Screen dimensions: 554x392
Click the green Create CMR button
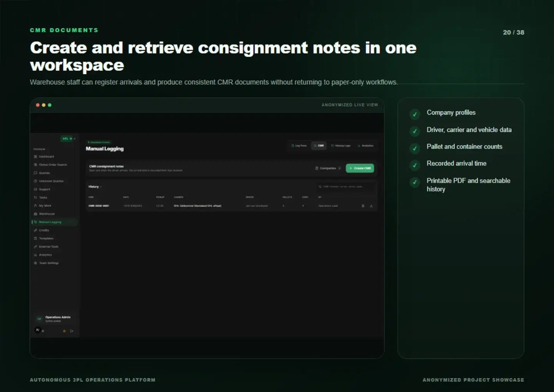360,168
